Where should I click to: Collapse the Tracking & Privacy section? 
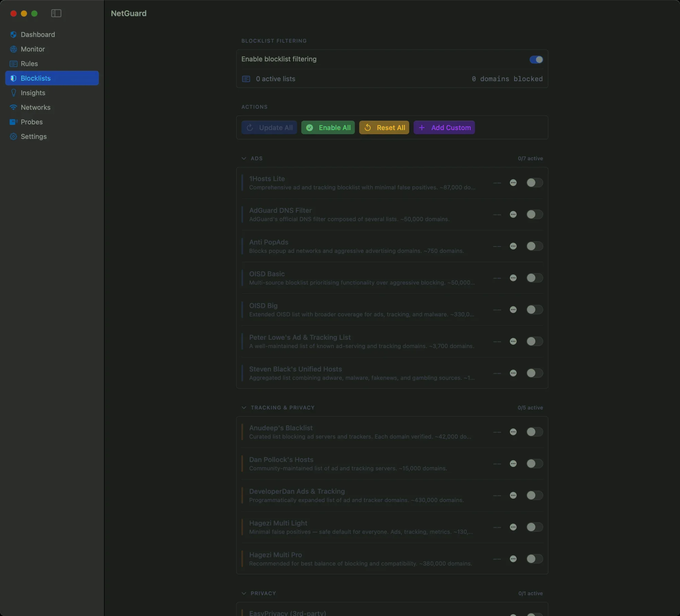(x=244, y=408)
